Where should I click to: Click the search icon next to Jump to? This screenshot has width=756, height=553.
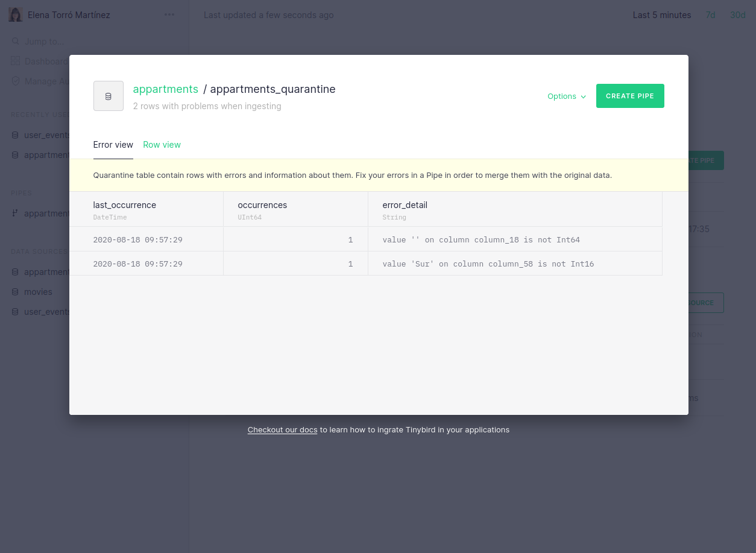tap(16, 42)
